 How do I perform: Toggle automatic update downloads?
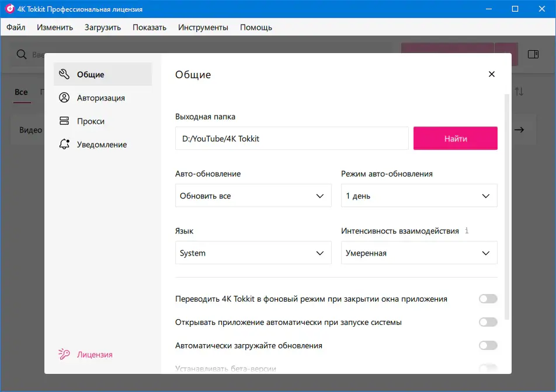488,345
